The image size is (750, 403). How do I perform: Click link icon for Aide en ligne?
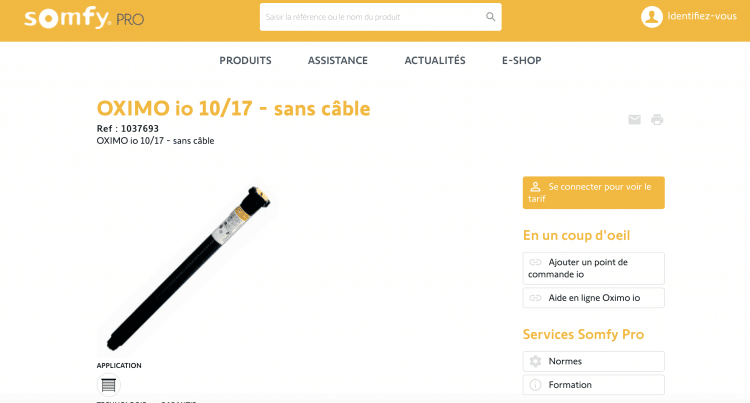click(x=535, y=298)
